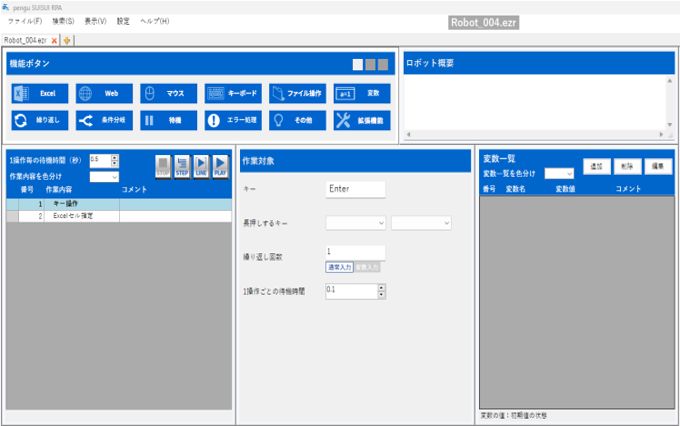
Task: Open the Excel function button
Action: pos(40,93)
